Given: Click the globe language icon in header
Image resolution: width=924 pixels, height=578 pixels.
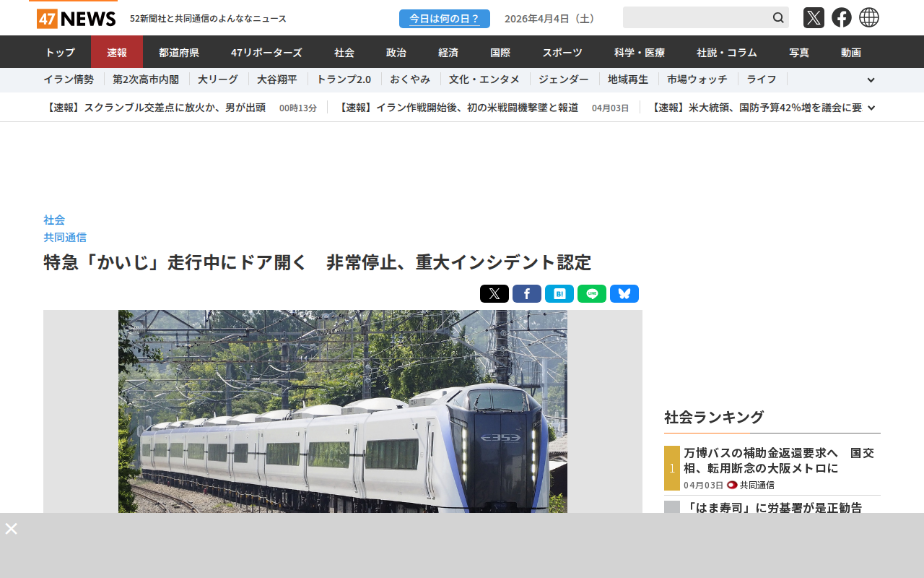Looking at the screenshot, I should coord(869,17).
